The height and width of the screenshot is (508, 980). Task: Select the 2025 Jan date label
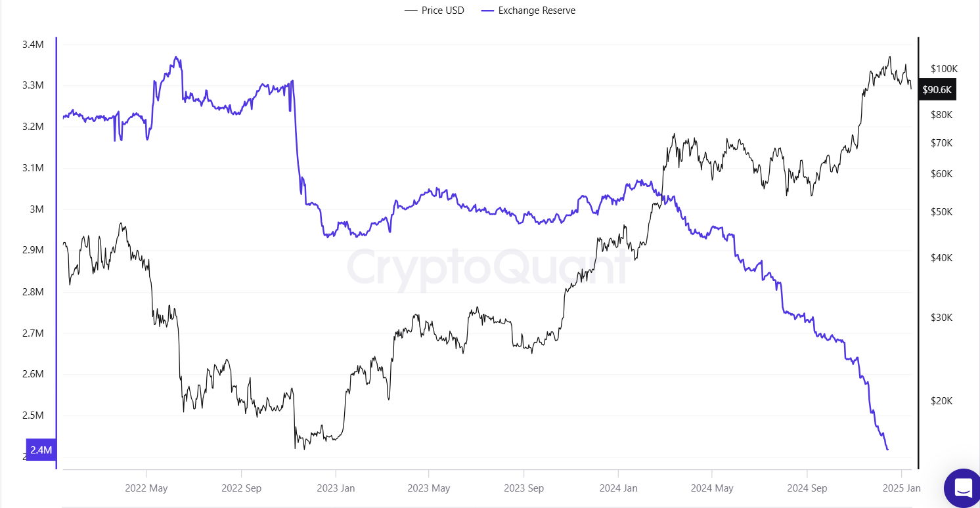click(x=901, y=488)
